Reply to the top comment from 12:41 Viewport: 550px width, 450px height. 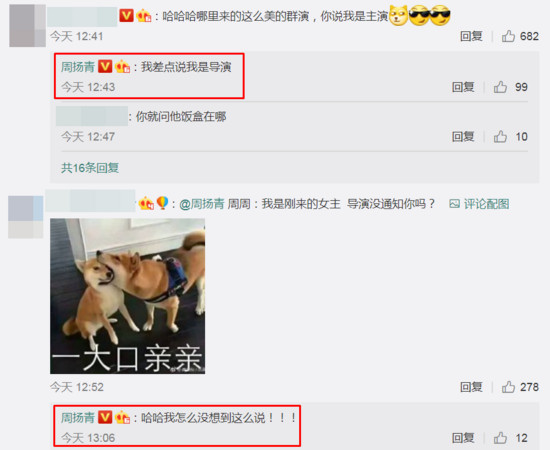coord(471,36)
